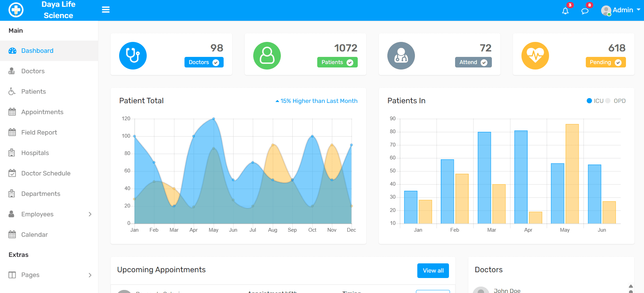This screenshot has height=293, width=644.
Task: Click the scroll up arrow in Doctors panel
Action: coord(631,286)
